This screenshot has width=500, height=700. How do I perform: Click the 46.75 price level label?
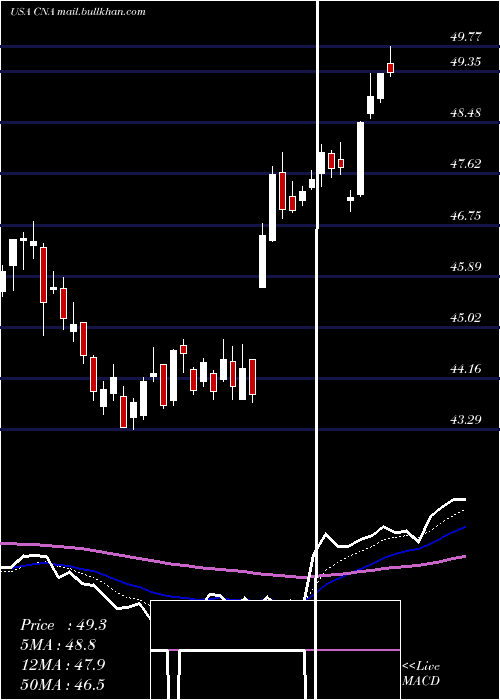click(466, 216)
